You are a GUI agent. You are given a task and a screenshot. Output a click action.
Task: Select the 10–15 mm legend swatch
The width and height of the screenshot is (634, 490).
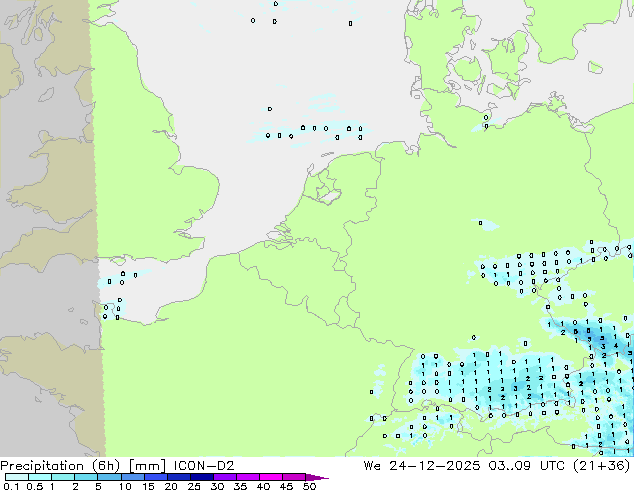coord(132,477)
